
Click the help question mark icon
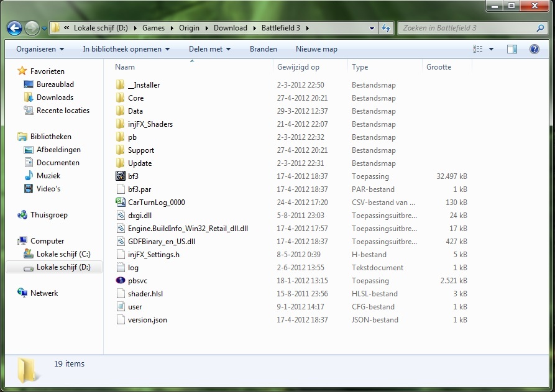534,49
